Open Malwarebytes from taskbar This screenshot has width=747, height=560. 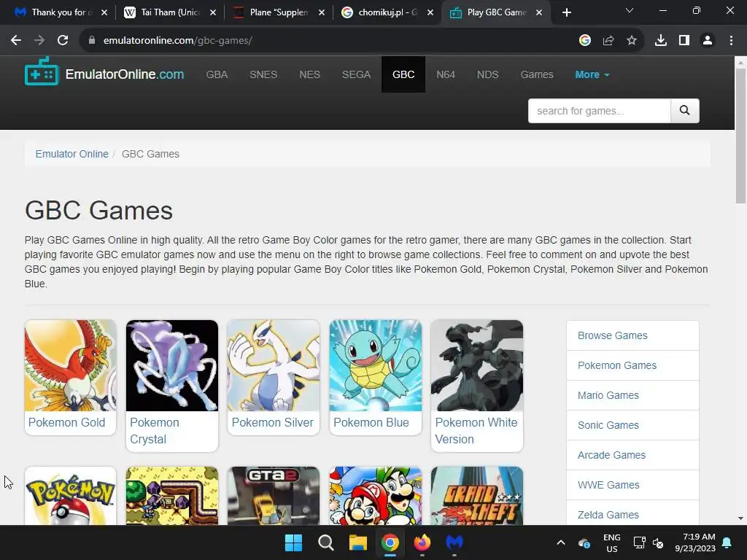(x=454, y=542)
